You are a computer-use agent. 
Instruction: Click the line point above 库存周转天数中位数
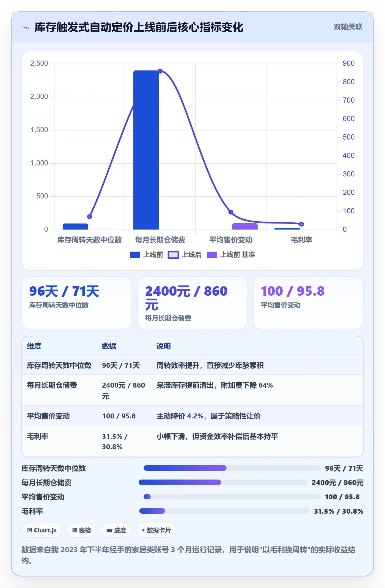click(x=89, y=217)
